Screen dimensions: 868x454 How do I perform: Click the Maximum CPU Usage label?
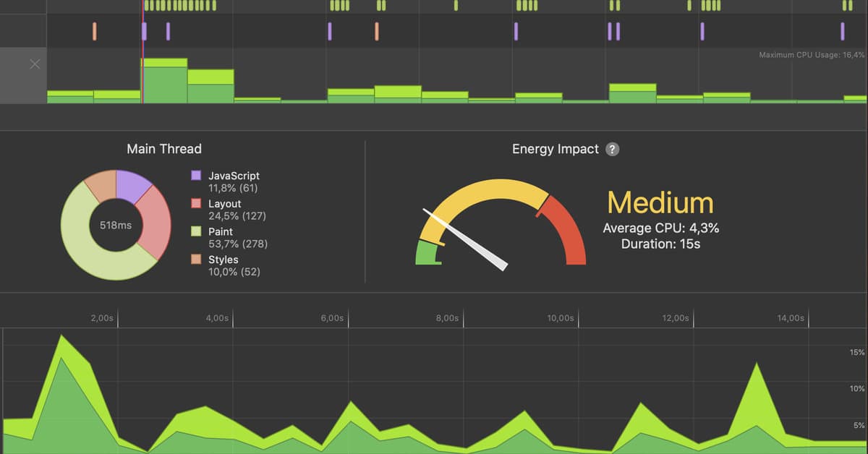811,55
